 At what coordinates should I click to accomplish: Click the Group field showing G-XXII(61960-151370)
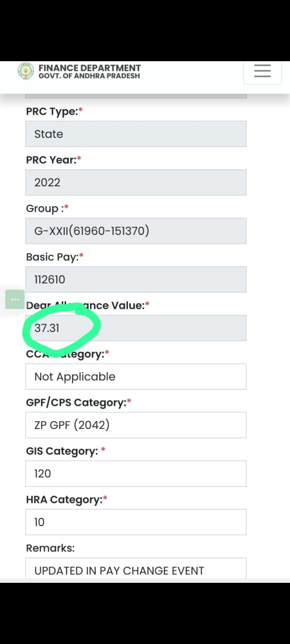136,231
